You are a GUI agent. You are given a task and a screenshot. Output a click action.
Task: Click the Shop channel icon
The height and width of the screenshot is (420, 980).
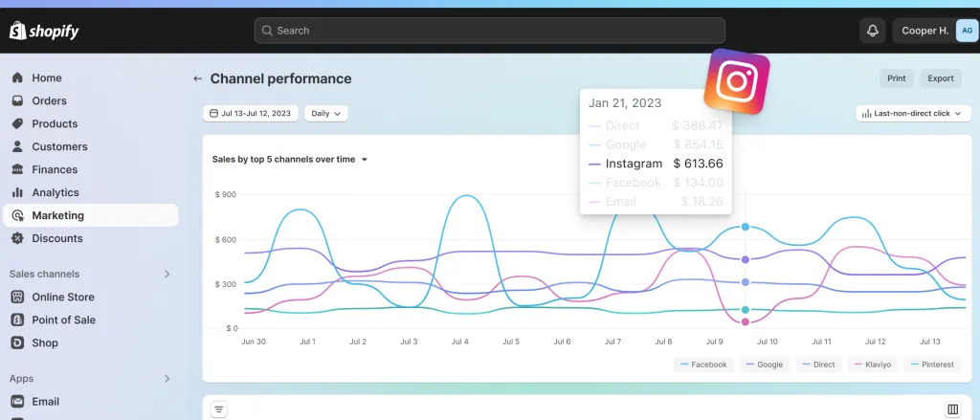point(17,343)
